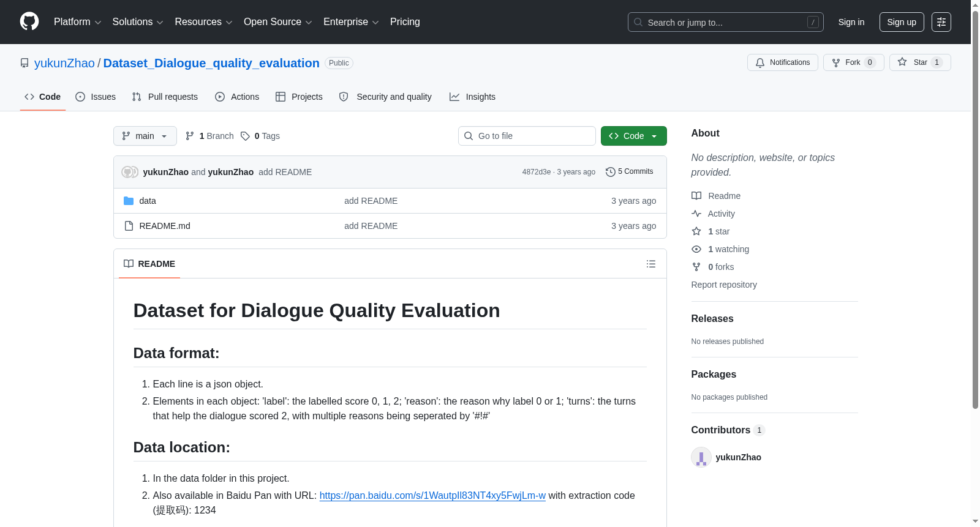The height and width of the screenshot is (527, 980).
Task: Switch to the Insights tab
Action: (x=472, y=97)
